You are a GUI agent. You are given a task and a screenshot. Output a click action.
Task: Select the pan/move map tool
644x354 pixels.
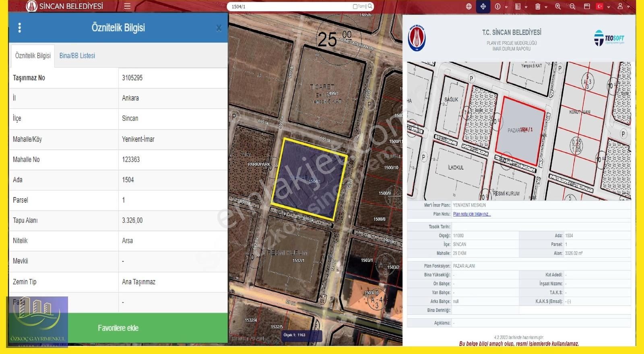point(483,6)
